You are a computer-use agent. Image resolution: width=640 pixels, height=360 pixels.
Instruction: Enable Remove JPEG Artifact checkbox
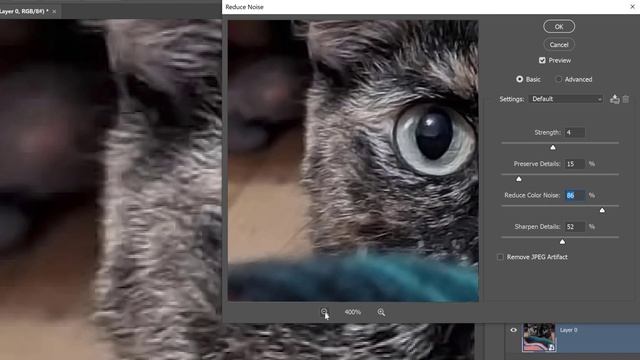pos(500,257)
